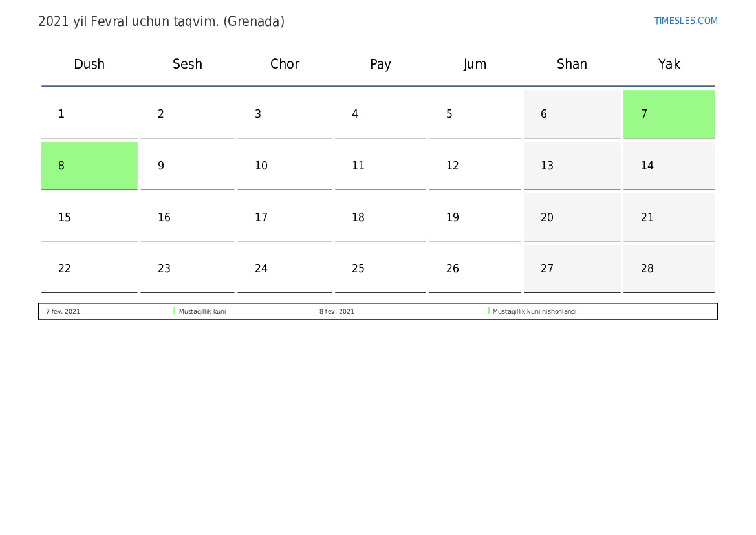Screen dimensions: 756x535
Task: Click legend date '7-fev, 2021'
Action: point(63,312)
